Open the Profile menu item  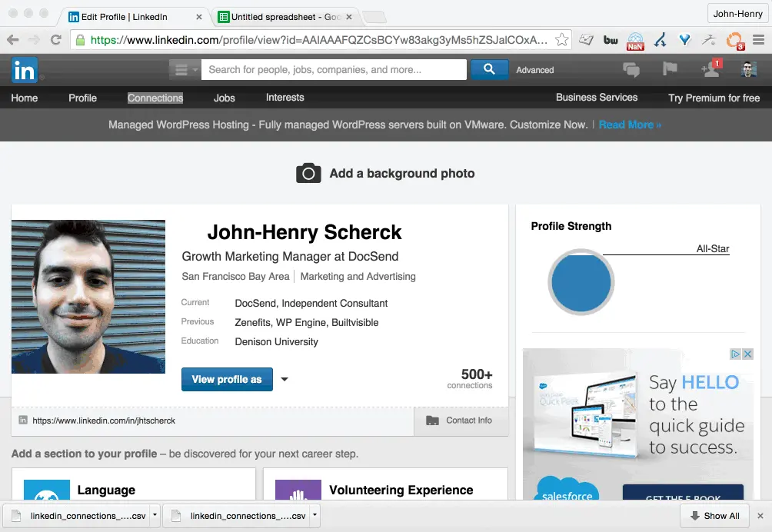tap(83, 98)
